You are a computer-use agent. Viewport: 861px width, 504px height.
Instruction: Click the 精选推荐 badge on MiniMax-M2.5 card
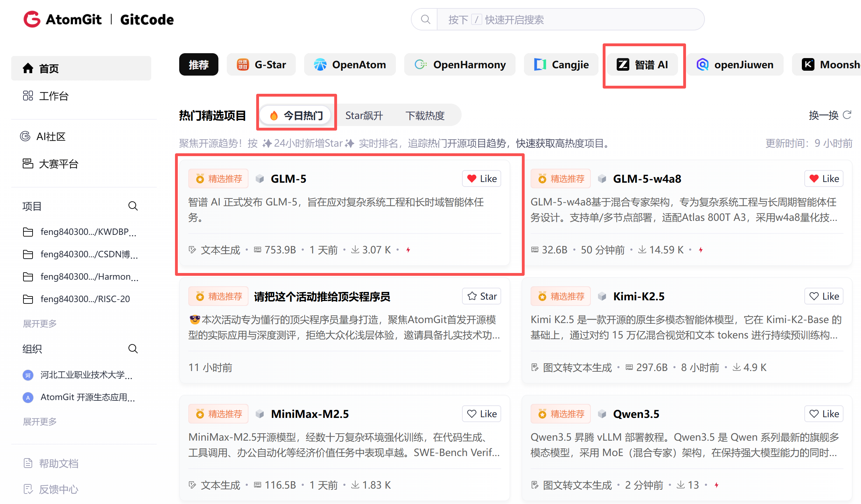(x=218, y=414)
